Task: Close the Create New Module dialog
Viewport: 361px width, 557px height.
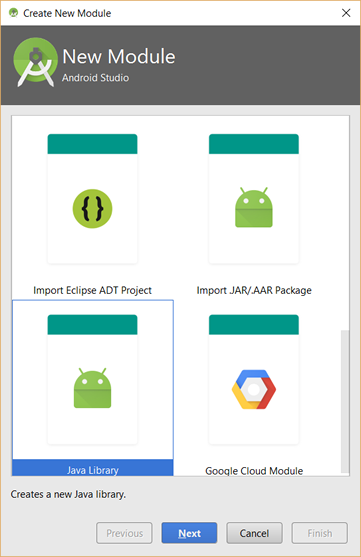Action: 346,13
